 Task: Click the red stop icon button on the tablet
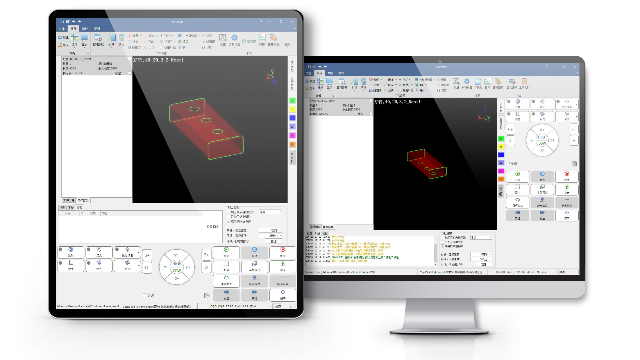(282, 253)
